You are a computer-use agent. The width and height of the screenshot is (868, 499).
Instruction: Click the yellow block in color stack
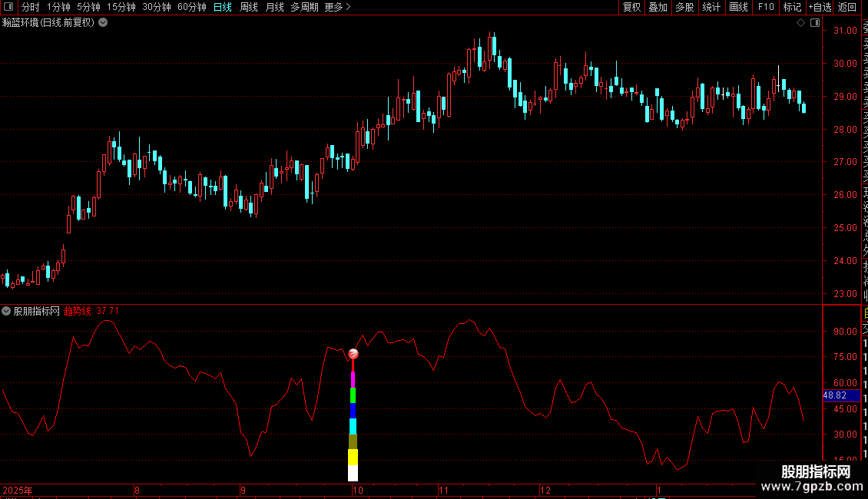(353, 458)
